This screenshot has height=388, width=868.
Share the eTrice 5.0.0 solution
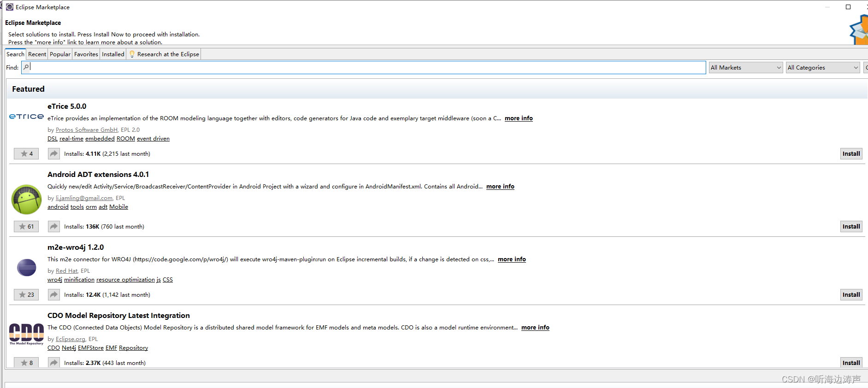coord(54,154)
